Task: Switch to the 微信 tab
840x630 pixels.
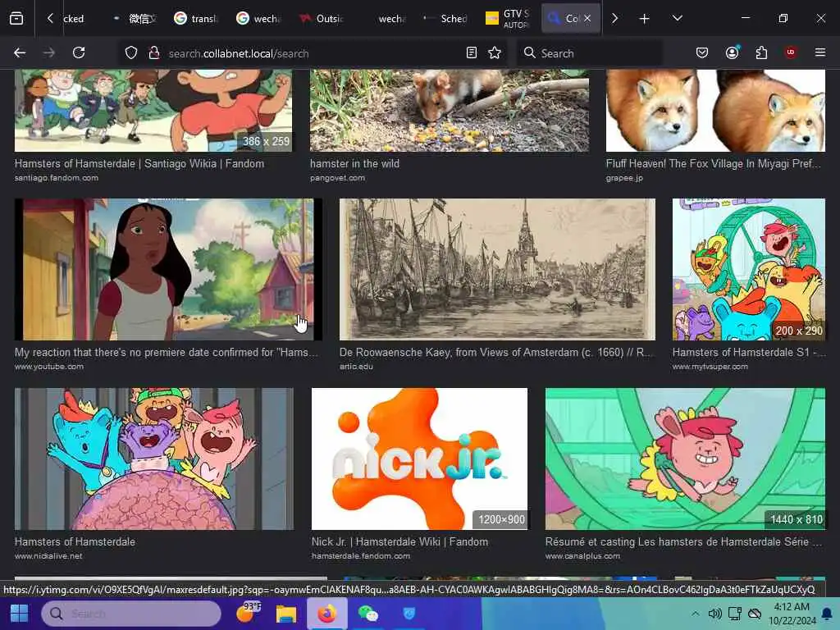Action: coord(134,19)
